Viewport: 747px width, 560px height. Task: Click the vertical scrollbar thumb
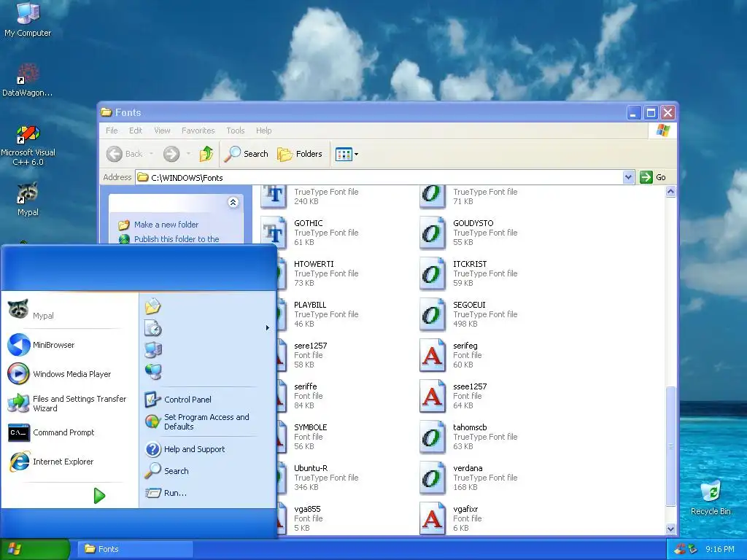[x=671, y=446]
